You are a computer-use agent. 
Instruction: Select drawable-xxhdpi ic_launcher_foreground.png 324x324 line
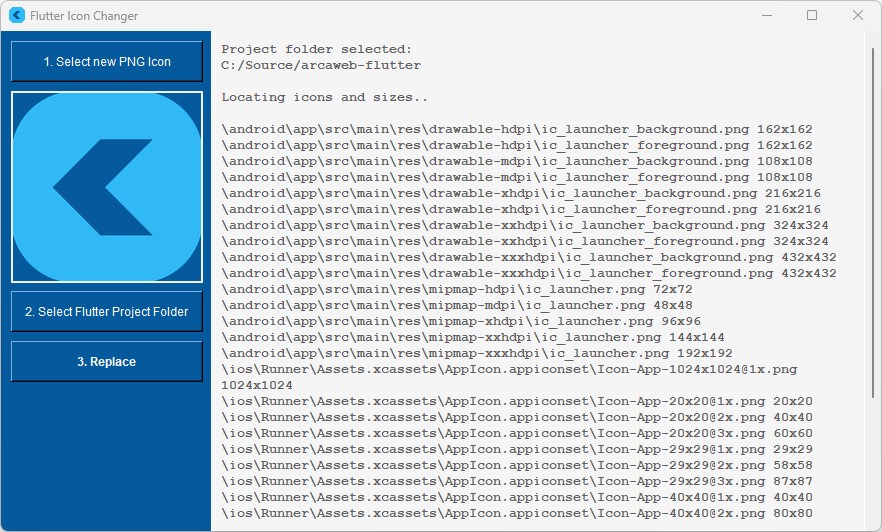525,241
